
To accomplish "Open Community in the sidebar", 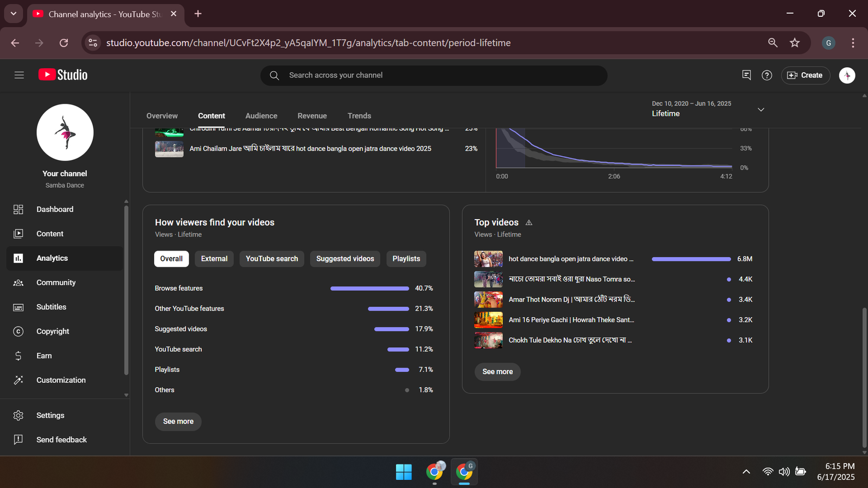I will [65, 282].
